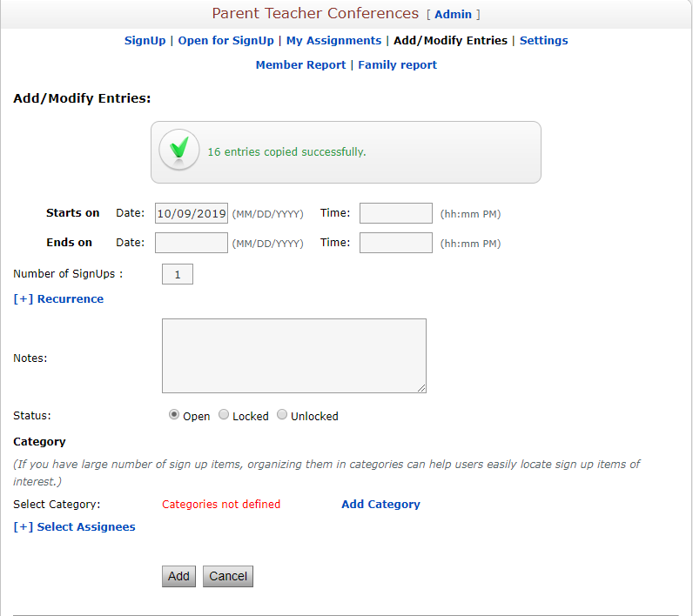Click the Cancel button
693x616 pixels.
tap(228, 576)
